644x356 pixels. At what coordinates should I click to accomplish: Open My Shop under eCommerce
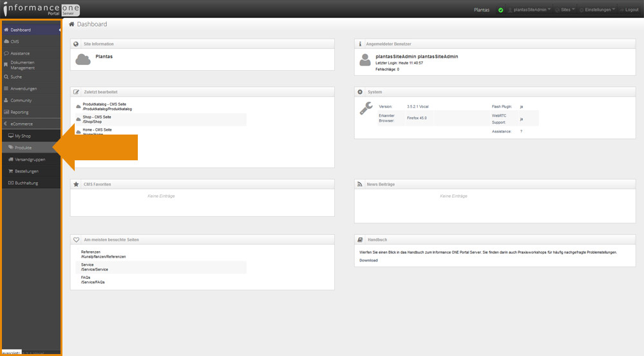pos(31,135)
